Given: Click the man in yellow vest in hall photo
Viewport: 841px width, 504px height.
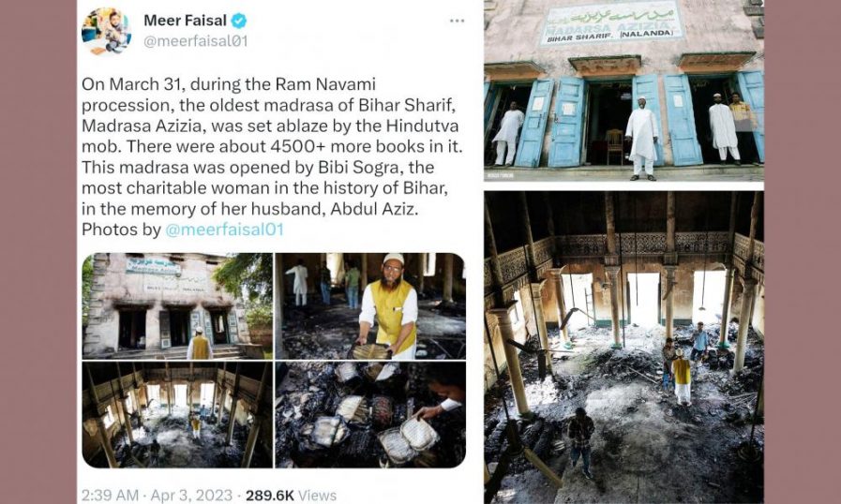Looking at the screenshot, I should point(682,377).
